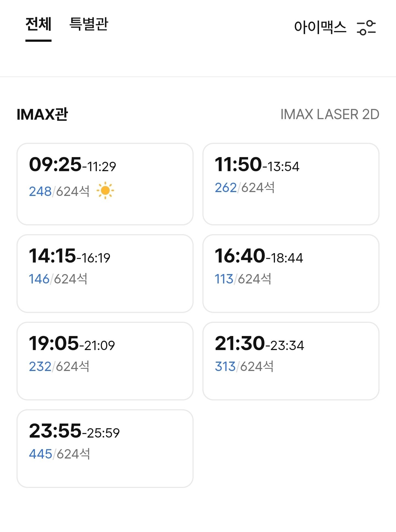Click the sun icon on the morning showing
This screenshot has height=532, width=396.
[105, 191]
